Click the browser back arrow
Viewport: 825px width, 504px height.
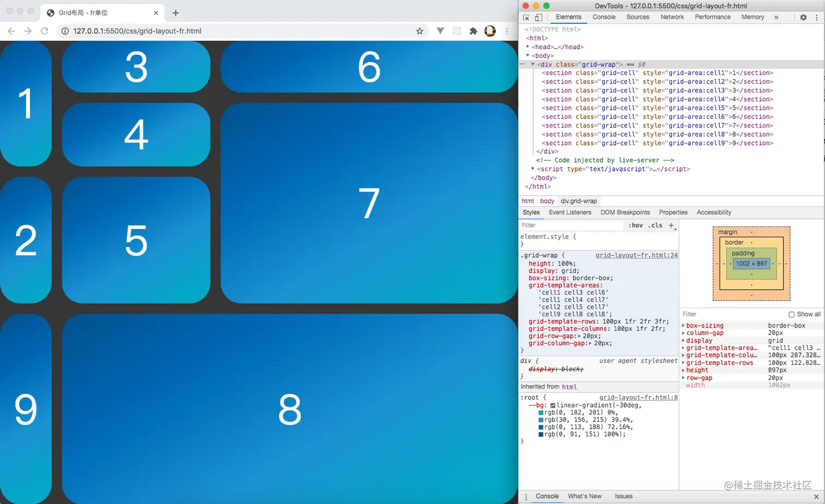point(11,31)
